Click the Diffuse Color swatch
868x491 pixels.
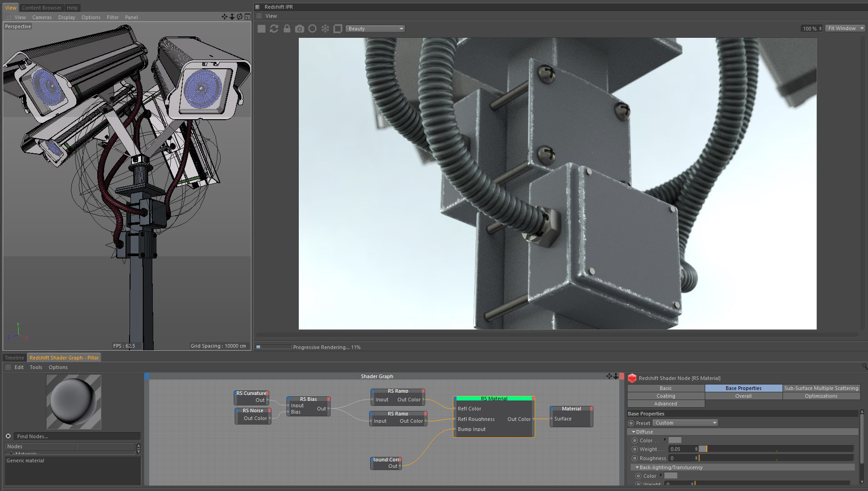[x=675, y=440]
